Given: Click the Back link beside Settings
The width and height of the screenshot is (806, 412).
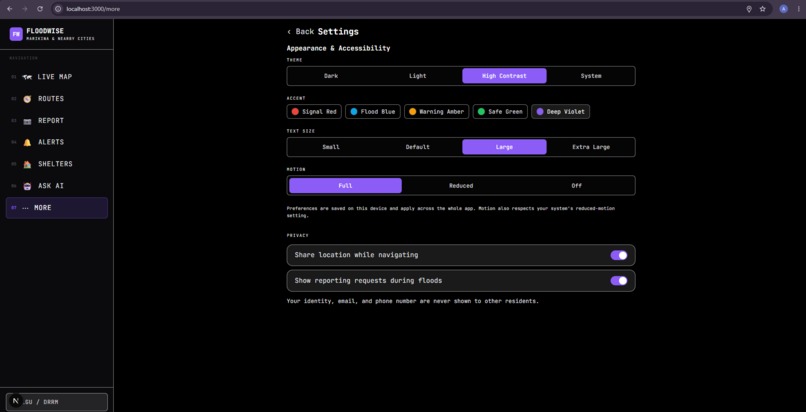Looking at the screenshot, I should (300, 32).
